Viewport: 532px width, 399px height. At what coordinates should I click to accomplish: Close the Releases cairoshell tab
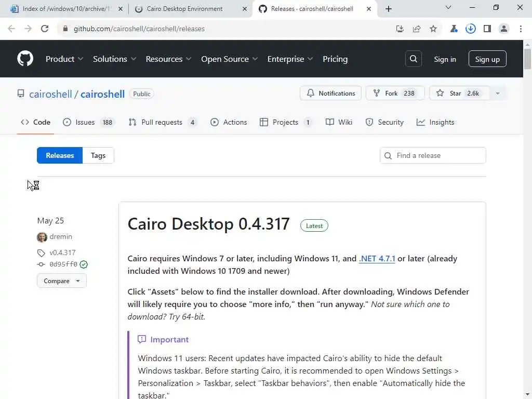point(369,9)
